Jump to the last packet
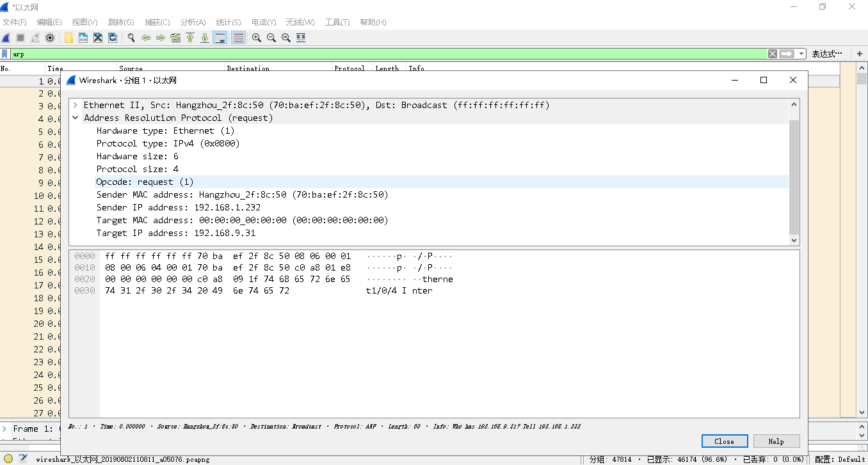Viewport: 868px width, 465px height. coord(205,38)
